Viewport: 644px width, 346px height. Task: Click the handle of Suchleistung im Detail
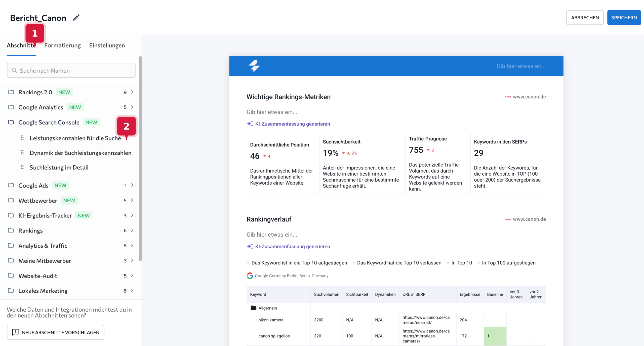coord(22,167)
